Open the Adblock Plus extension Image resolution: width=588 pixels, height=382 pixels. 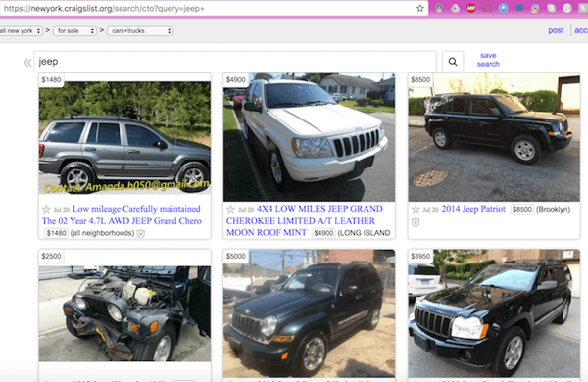[471, 8]
